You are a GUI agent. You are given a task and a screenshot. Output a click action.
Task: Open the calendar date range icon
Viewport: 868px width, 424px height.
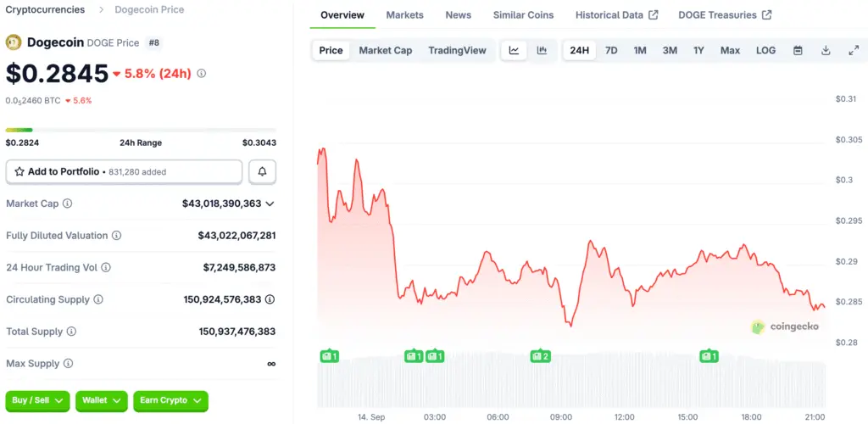(x=798, y=50)
